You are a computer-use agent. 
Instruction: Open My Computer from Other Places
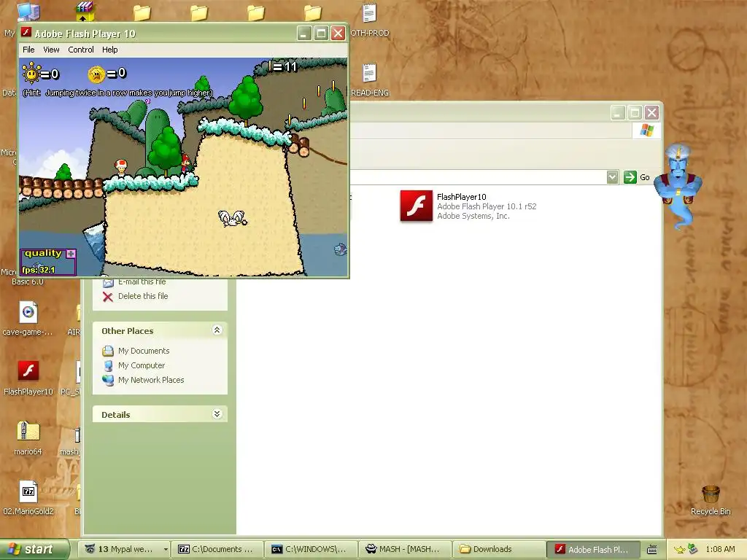coord(142,365)
